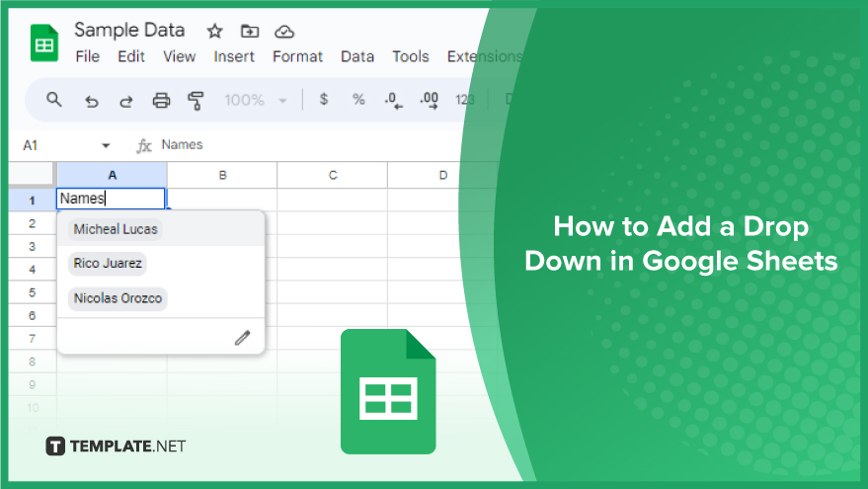
Task: Click the fx function icon
Action: (x=144, y=145)
